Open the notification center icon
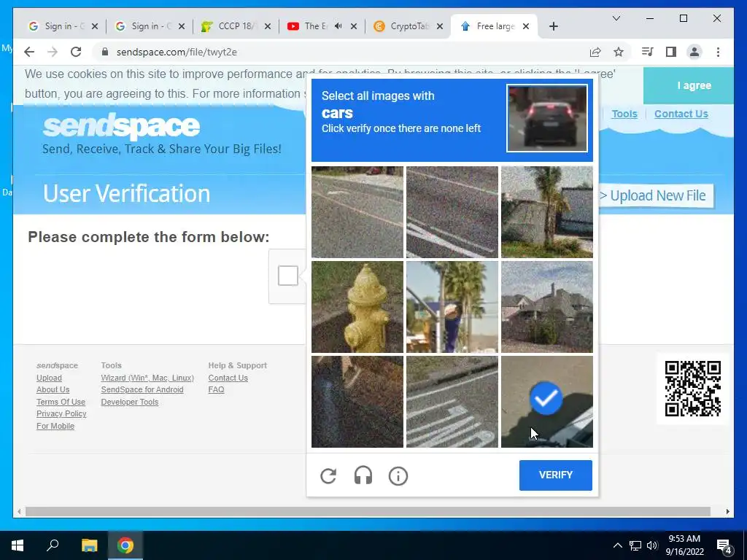The width and height of the screenshot is (747, 560). click(x=724, y=546)
